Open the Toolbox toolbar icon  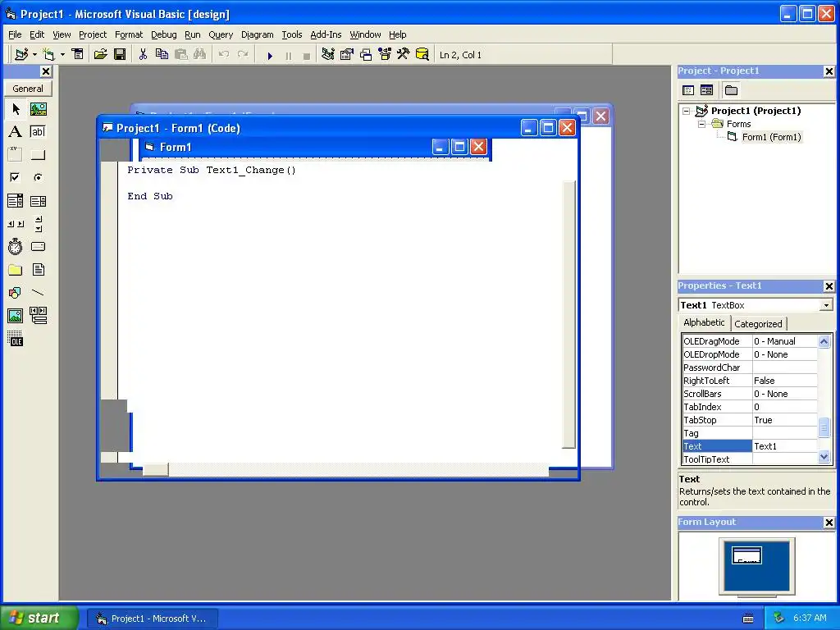(x=404, y=55)
